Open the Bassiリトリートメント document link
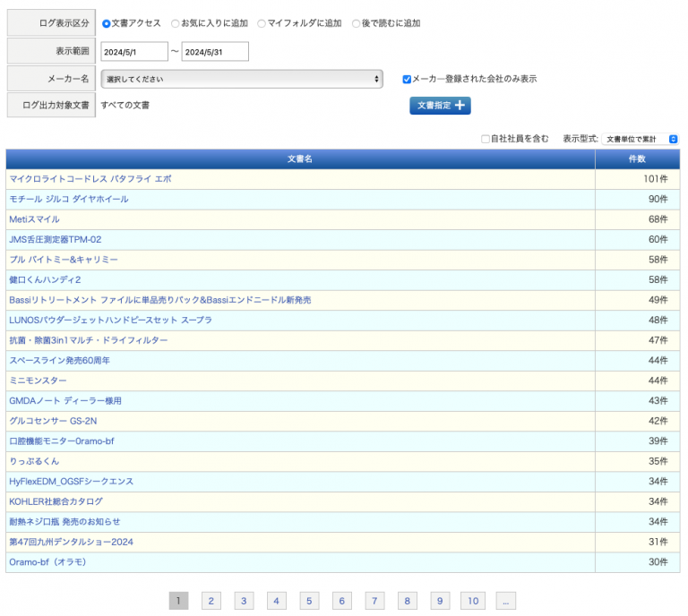Screen dimensions: 688x616 [x=160, y=300]
